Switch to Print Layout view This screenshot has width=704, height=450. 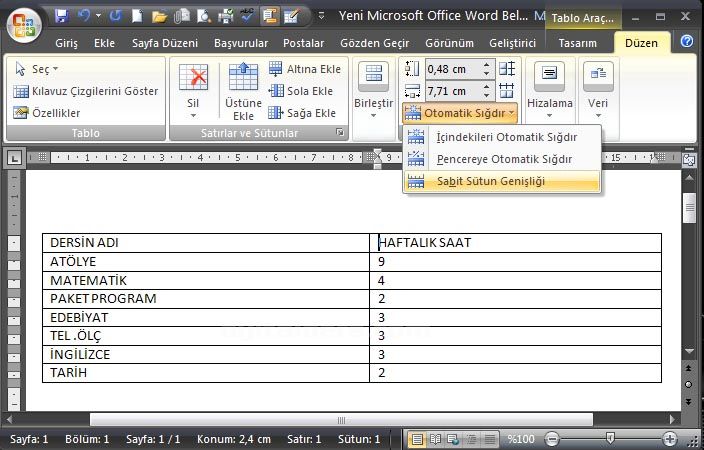pyautogui.click(x=417, y=439)
